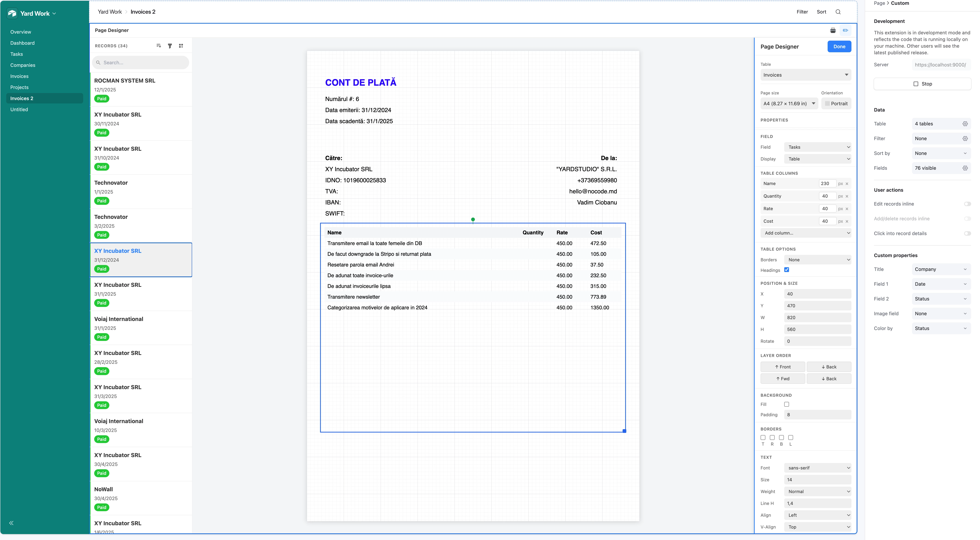Click the records filter funnel icon
The height and width of the screenshot is (540, 980).
coord(170,46)
